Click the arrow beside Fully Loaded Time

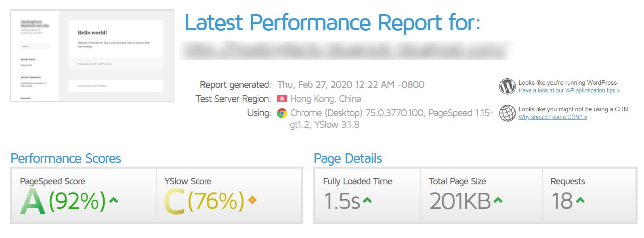click(x=367, y=199)
